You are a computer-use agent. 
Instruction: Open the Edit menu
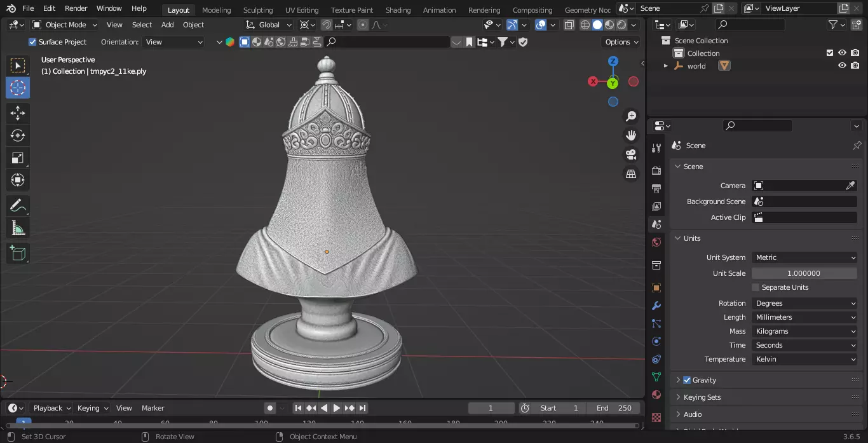(49, 8)
